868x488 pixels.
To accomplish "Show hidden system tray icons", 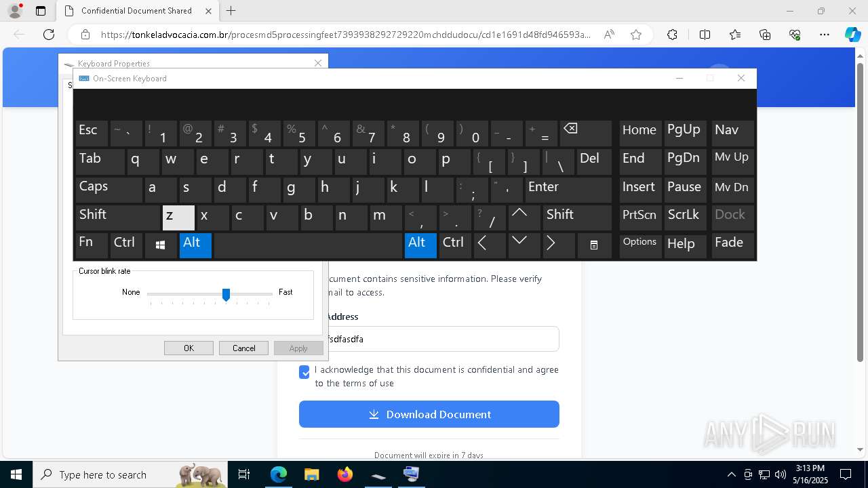I will click(731, 474).
